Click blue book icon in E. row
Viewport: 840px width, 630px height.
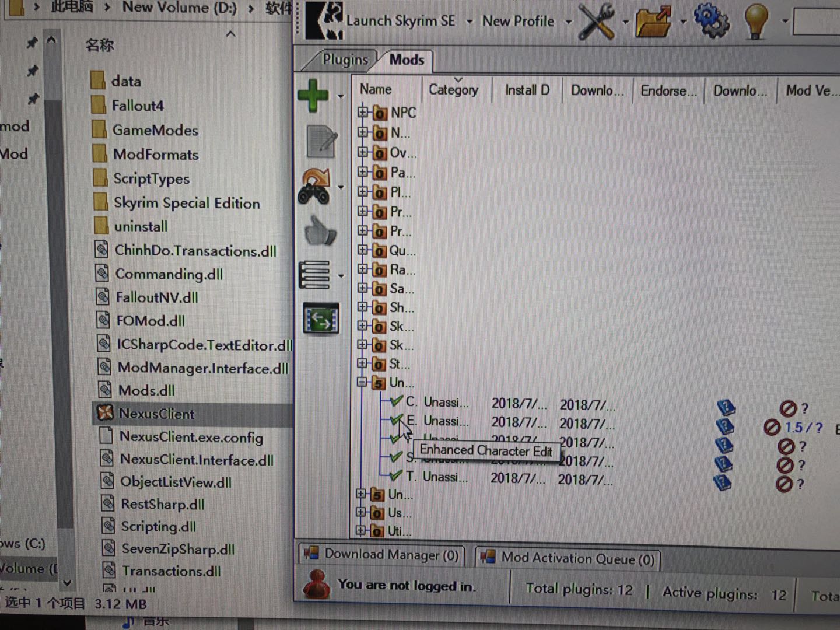[x=724, y=426]
